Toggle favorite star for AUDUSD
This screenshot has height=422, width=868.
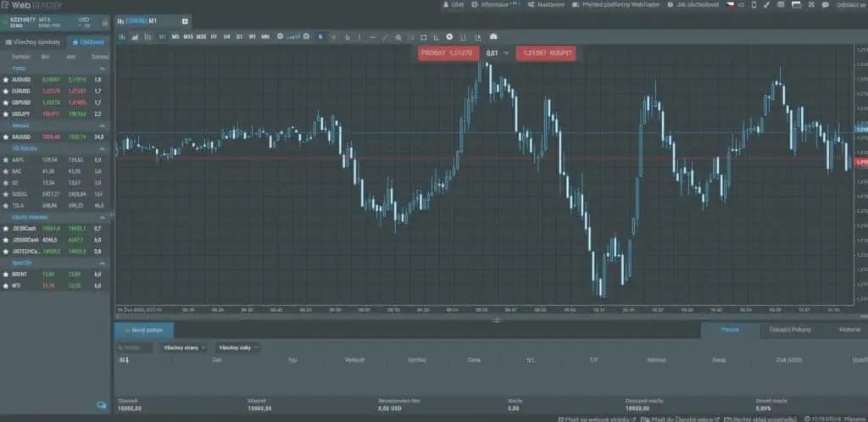6,80
